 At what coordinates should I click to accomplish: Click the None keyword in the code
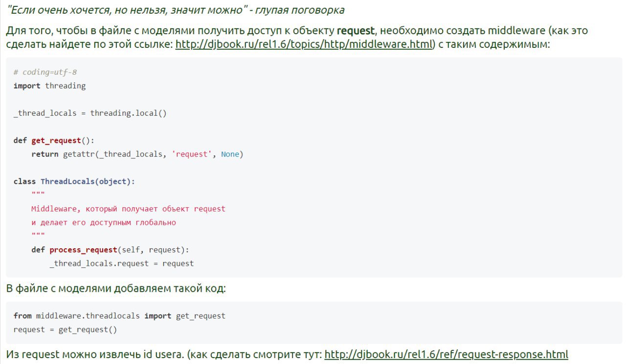point(230,154)
